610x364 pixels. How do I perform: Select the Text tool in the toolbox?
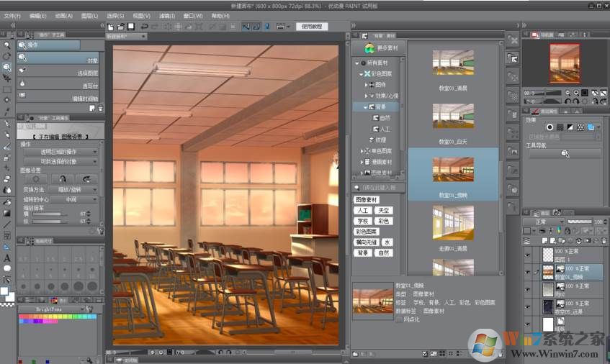(x=6, y=258)
